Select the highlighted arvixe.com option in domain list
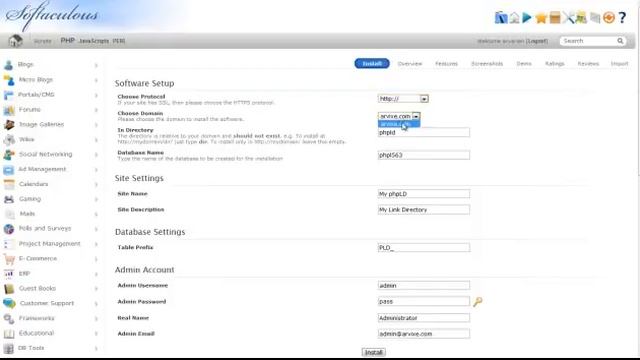The image size is (640, 360). click(399, 124)
